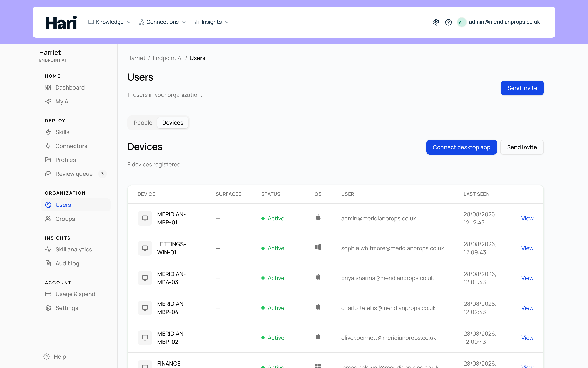Click the My AI sparkle icon
This screenshot has height=368, width=588.
(x=48, y=101)
